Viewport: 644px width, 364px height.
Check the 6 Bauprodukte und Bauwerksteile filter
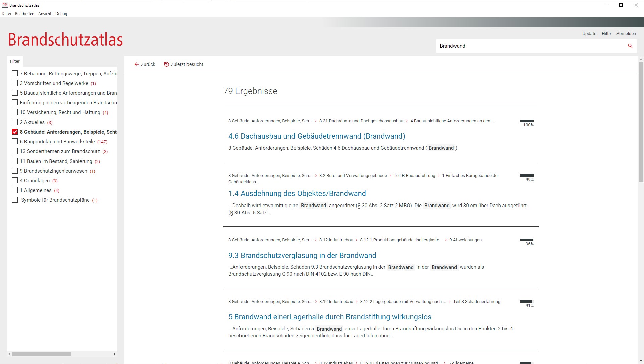pyautogui.click(x=15, y=141)
